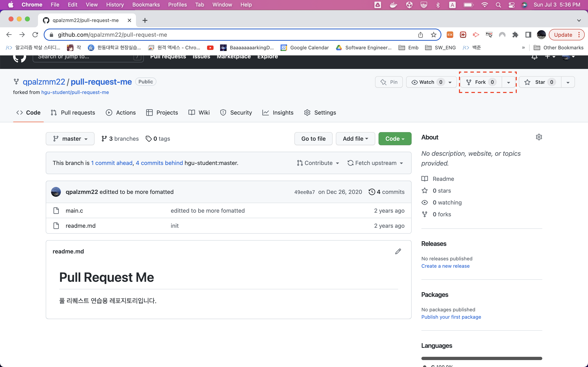Screen dimensions: 588x367
Task: Click the 1 commit ahead link
Action: click(x=111, y=163)
